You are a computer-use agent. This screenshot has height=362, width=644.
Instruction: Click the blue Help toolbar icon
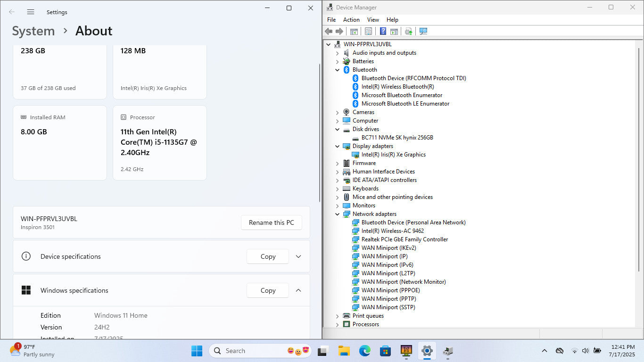point(383,31)
